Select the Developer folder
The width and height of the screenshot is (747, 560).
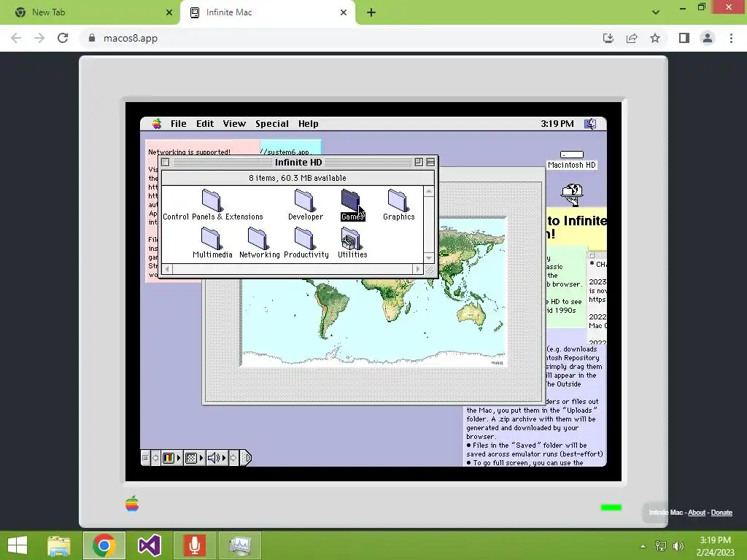(306, 204)
